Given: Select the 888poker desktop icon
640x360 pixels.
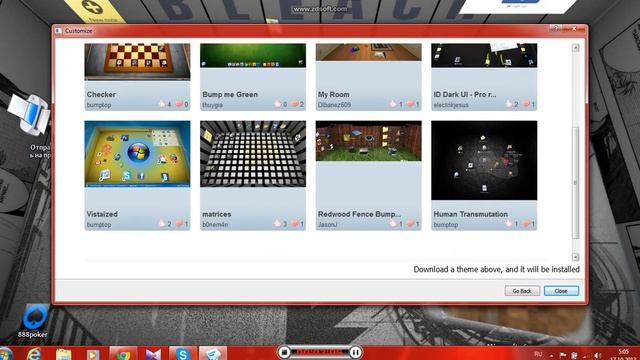Looking at the screenshot, I should click(33, 321).
